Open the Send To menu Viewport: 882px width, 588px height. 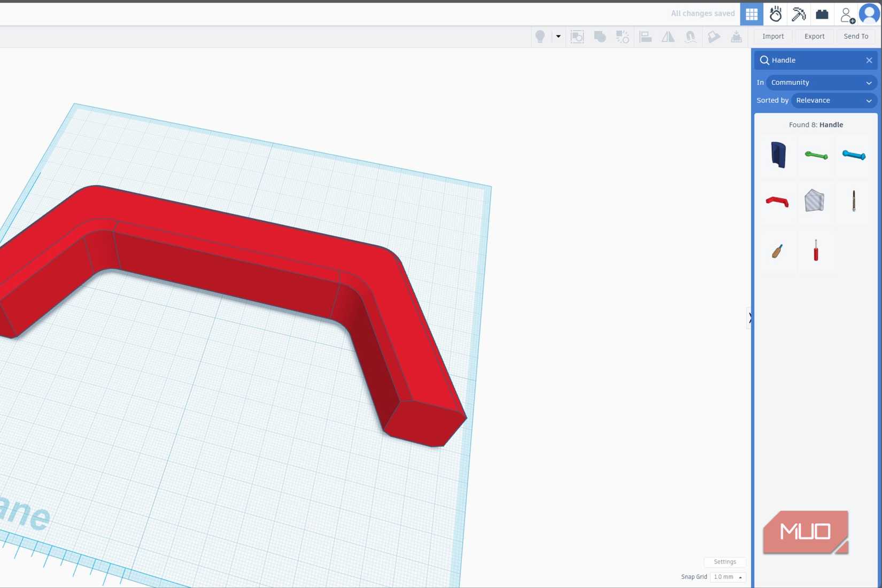coord(856,36)
